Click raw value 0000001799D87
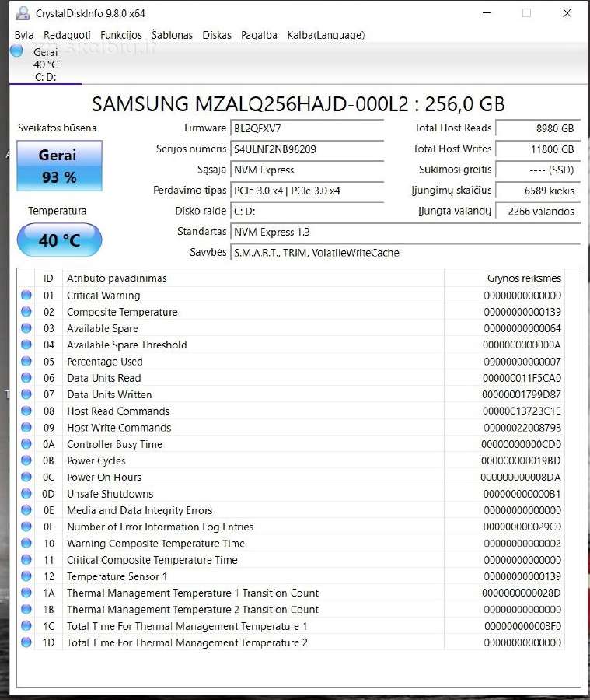 pyautogui.click(x=522, y=394)
